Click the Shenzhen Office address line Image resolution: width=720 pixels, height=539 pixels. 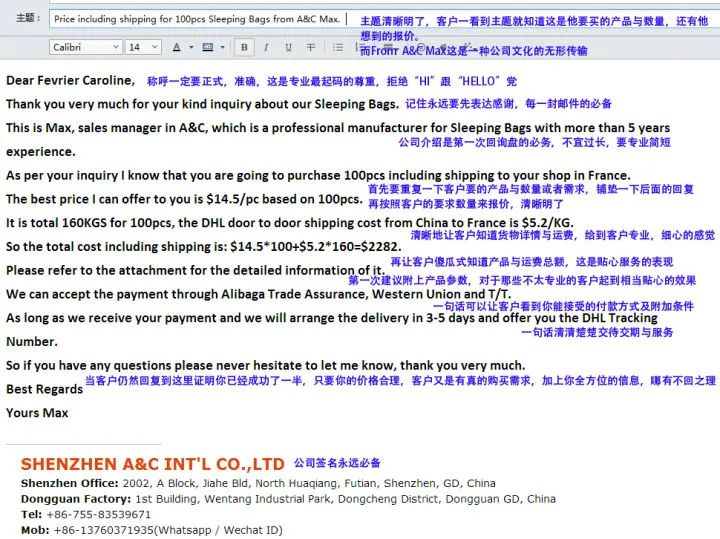point(258,483)
